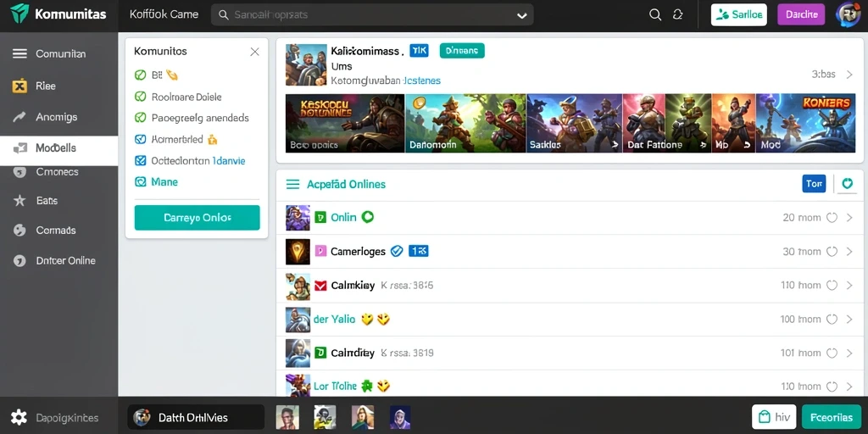868x434 pixels.
Task: Expand the Camerloges row chevron
Action: 849,251
